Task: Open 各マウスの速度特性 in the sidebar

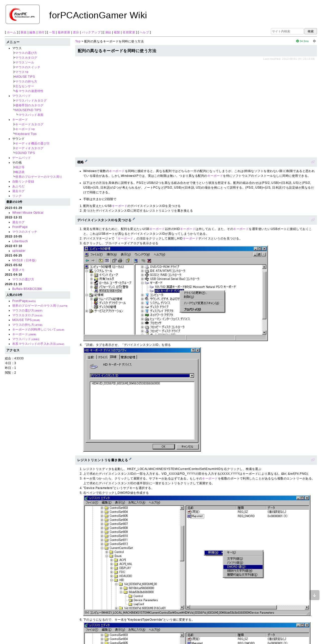Action: pos(29,91)
